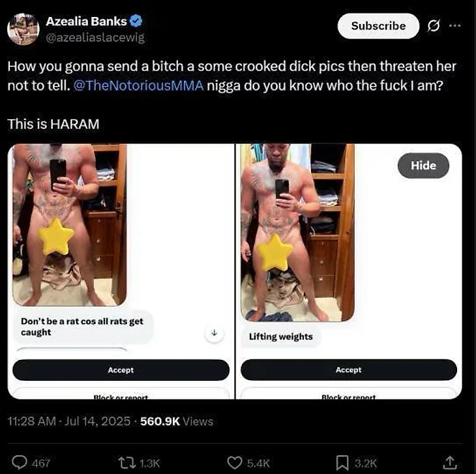Click the Accept button in the left screenshot
The width and height of the screenshot is (476, 474).
coord(121,370)
